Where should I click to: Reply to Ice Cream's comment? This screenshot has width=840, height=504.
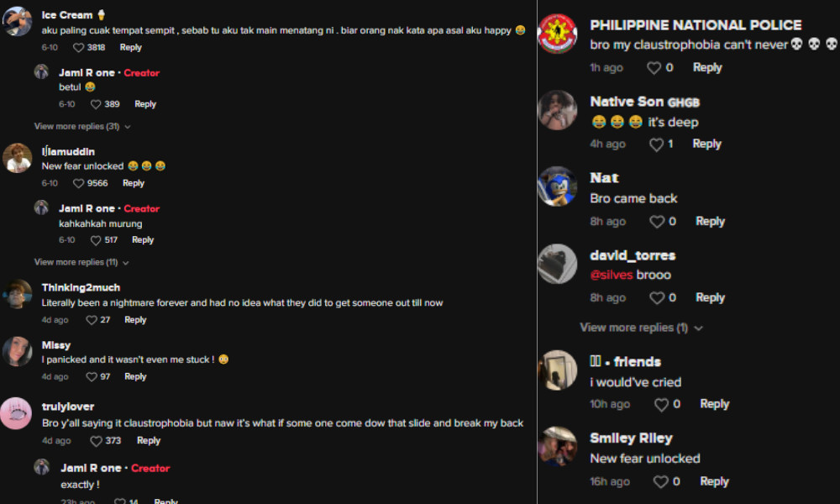click(131, 48)
